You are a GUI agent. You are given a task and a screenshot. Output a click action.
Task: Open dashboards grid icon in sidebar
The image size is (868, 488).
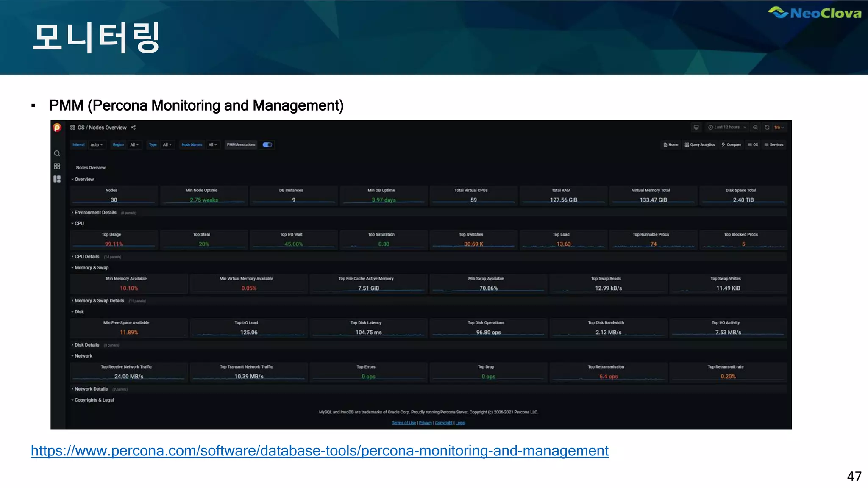pos(57,166)
